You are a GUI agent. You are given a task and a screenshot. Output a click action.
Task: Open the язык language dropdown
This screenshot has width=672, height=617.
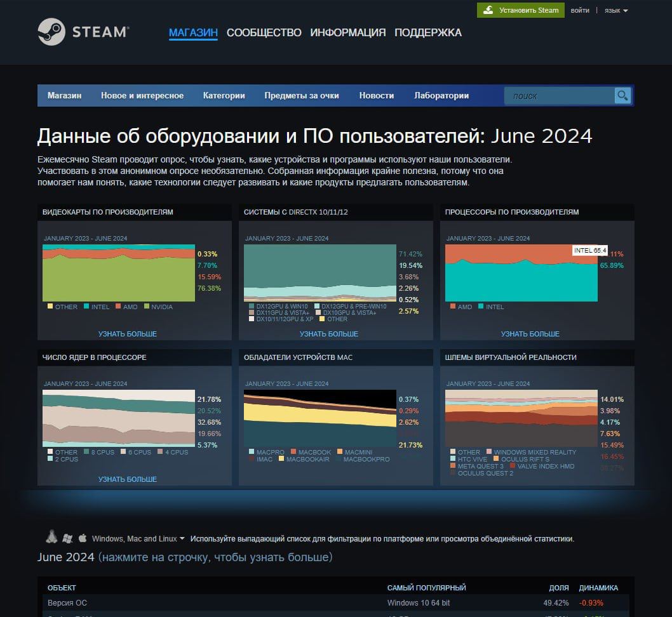click(616, 11)
